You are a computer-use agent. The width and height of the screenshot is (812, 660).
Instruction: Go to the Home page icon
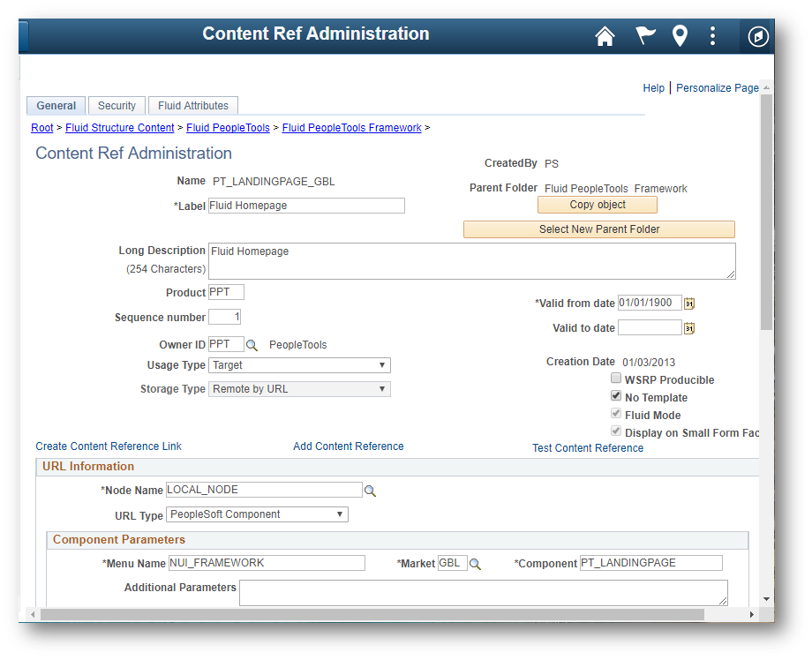(605, 36)
